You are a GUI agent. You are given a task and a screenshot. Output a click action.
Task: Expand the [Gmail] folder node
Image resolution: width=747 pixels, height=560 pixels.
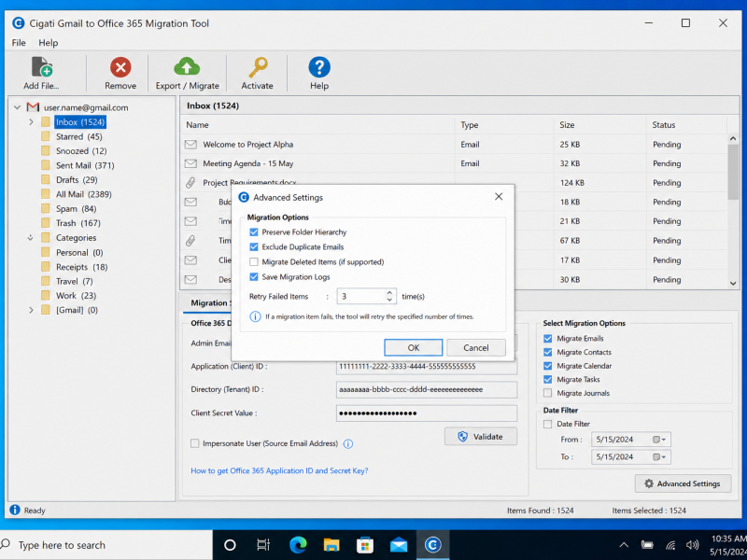(31, 310)
